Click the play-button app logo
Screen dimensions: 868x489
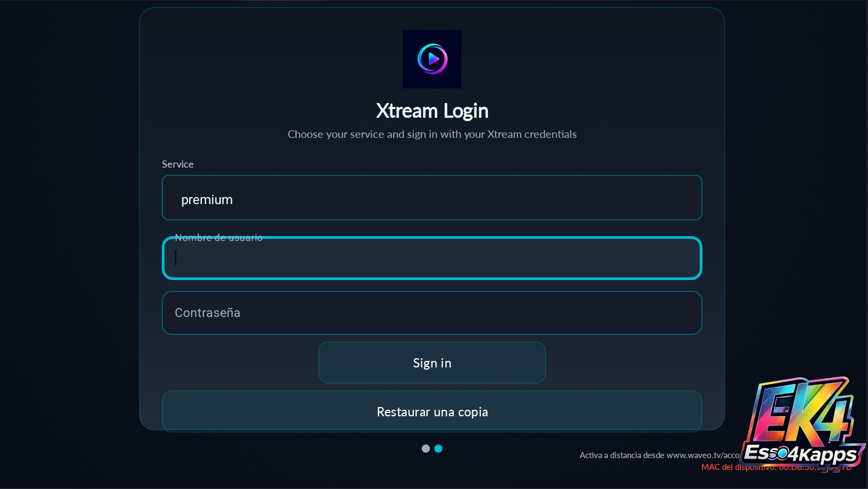coord(432,59)
